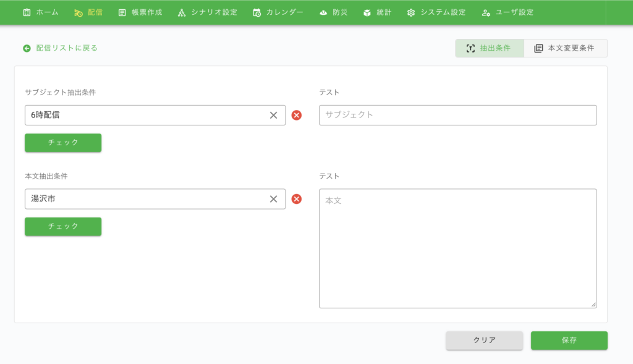Clear the 6時配信 field with X
This screenshot has width=633, height=364.
[273, 115]
